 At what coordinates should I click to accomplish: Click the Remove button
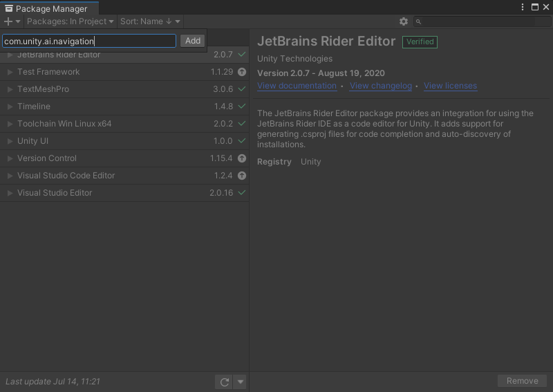tap(523, 381)
